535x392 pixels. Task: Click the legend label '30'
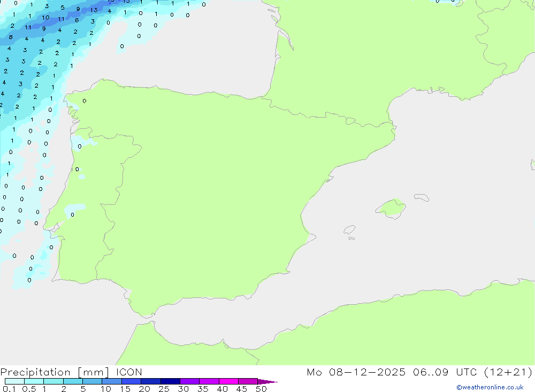click(x=184, y=389)
